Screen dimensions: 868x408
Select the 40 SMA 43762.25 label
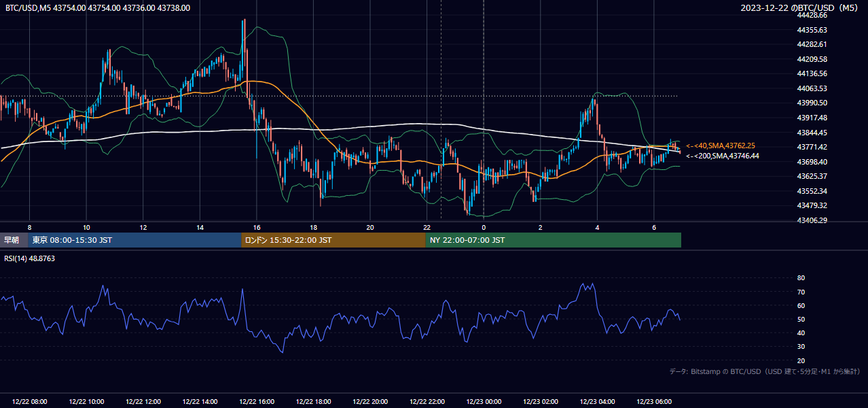pos(721,146)
